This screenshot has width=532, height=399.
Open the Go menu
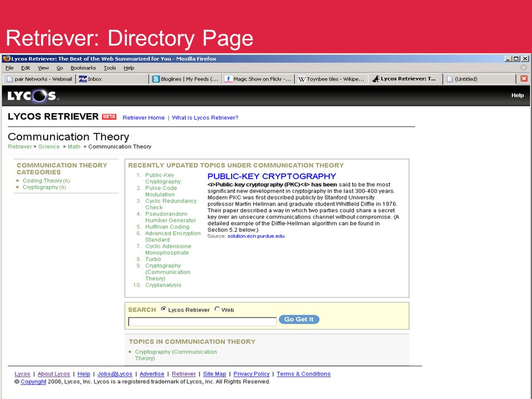60,68
